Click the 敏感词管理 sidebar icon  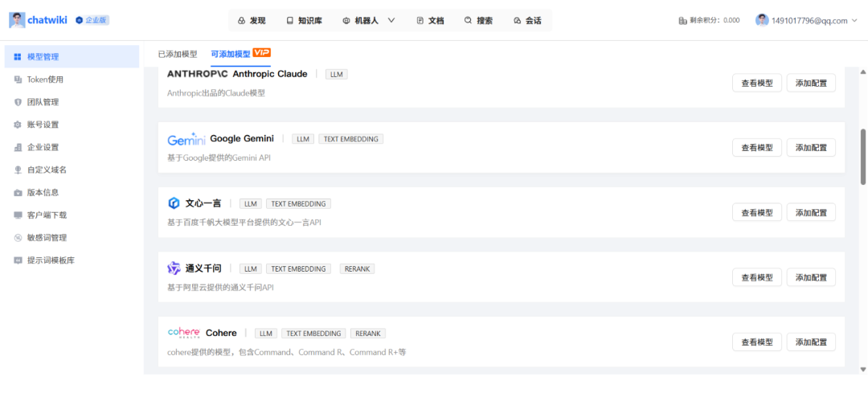[18, 237]
